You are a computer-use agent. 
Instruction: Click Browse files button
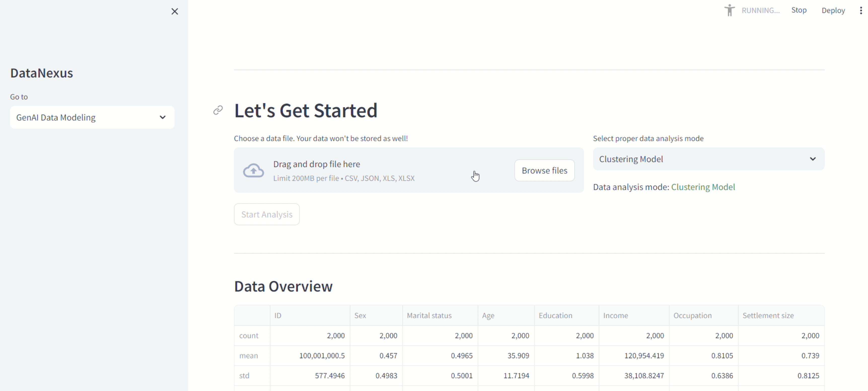544,170
